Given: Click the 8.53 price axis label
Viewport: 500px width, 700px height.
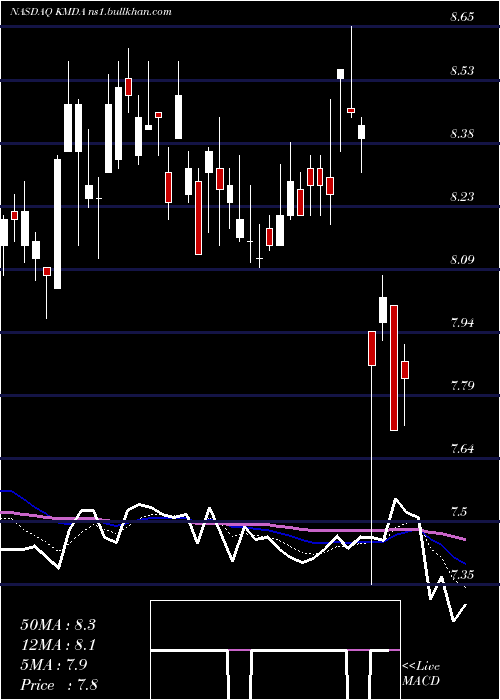Looking at the screenshot, I should tap(462, 71).
